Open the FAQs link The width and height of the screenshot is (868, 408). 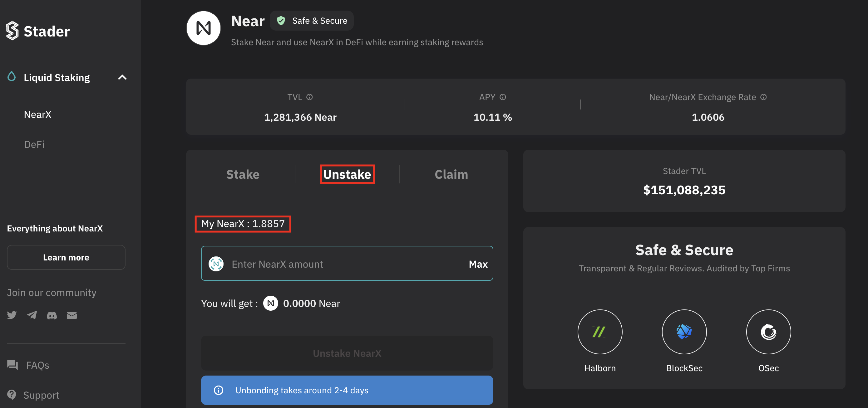pyautogui.click(x=37, y=365)
